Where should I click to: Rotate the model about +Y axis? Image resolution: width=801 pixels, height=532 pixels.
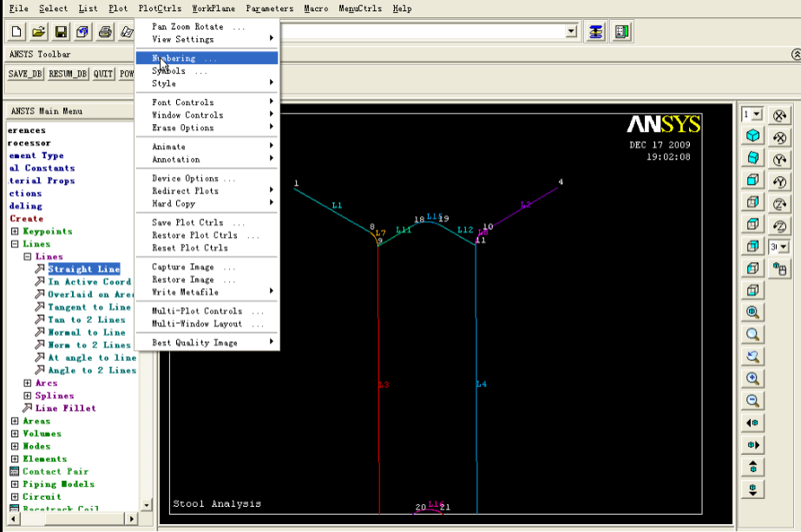pos(779,160)
